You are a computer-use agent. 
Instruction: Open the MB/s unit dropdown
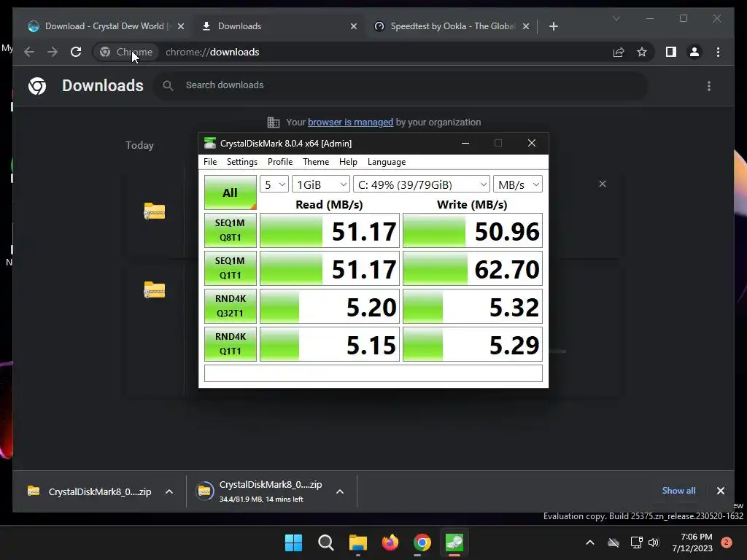[518, 184]
